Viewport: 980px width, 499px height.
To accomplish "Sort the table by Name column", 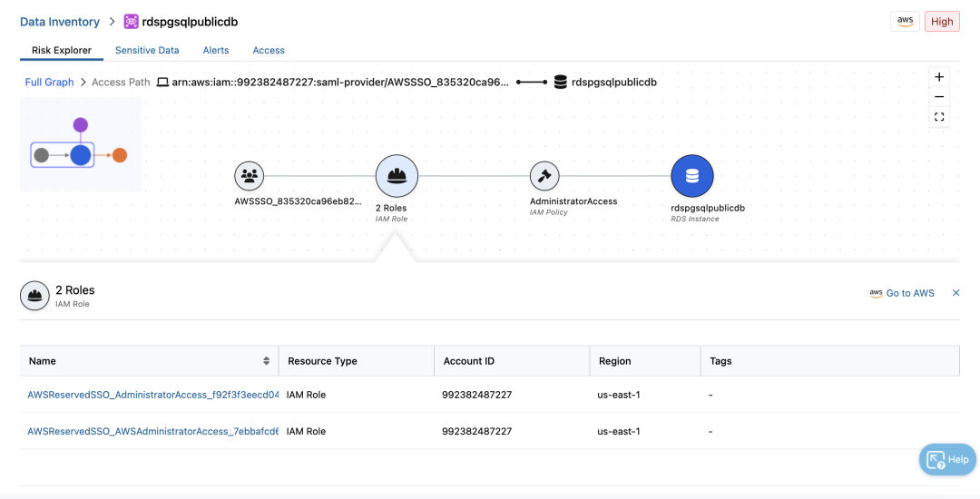I will [x=266, y=361].
